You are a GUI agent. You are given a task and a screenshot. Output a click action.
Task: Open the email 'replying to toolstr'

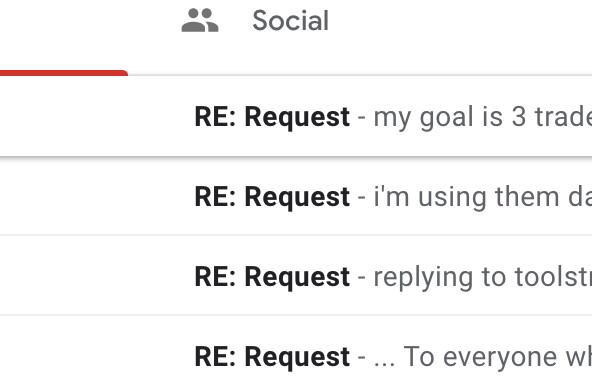coord(296,276)
